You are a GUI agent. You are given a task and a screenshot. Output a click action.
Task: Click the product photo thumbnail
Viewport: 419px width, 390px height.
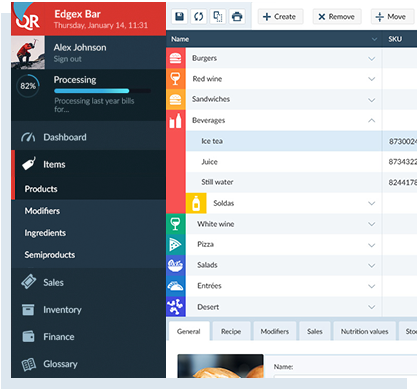coord(220,366)
